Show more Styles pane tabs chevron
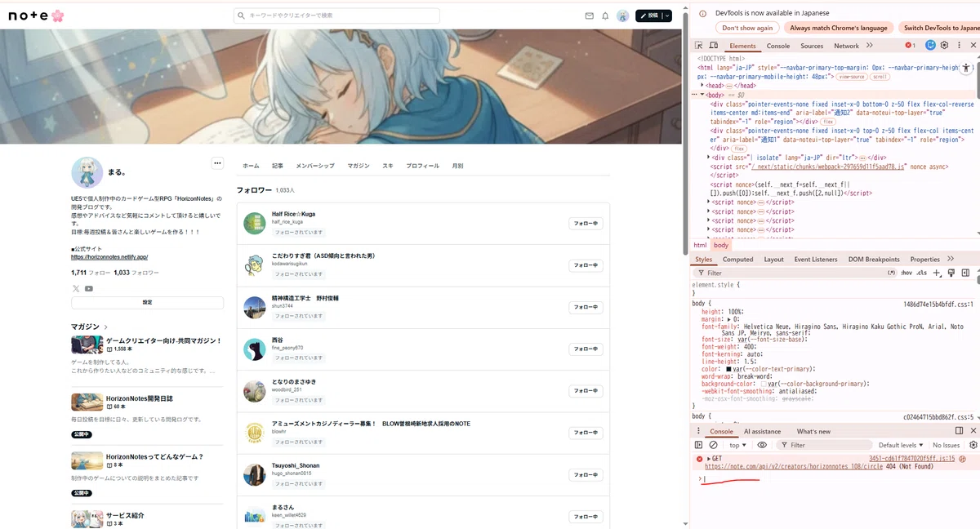This screenshot has height=529, width=980. [950, 259]
